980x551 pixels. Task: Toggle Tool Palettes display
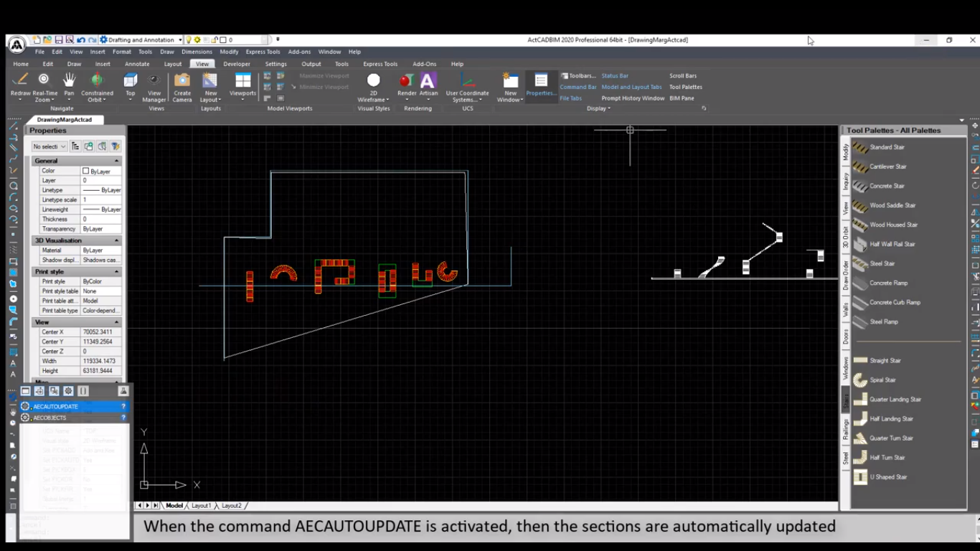(686, 87)
